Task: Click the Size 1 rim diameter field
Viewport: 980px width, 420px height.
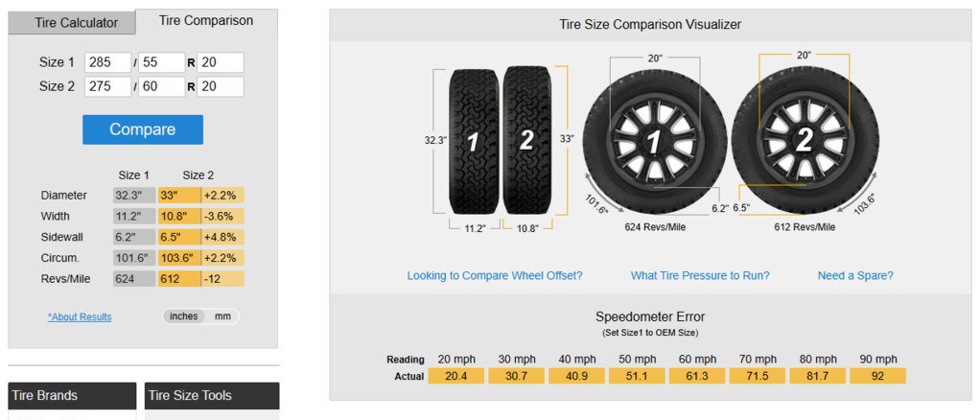Action: 220,62
